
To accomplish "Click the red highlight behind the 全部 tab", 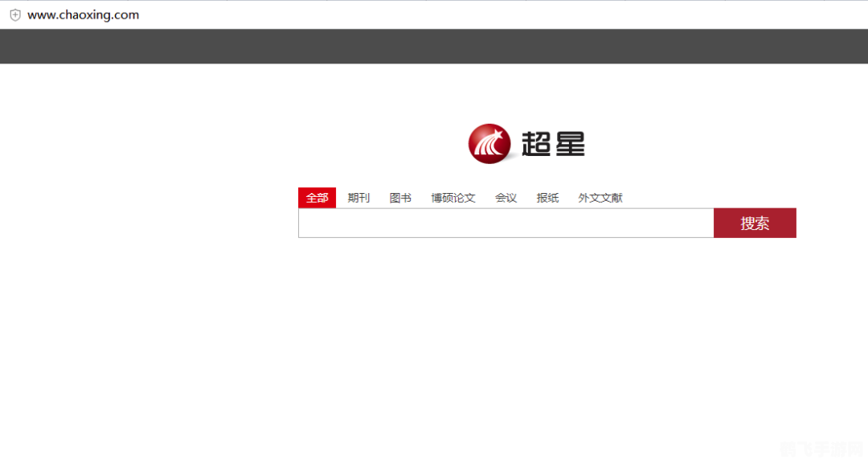I will [317, 197].
